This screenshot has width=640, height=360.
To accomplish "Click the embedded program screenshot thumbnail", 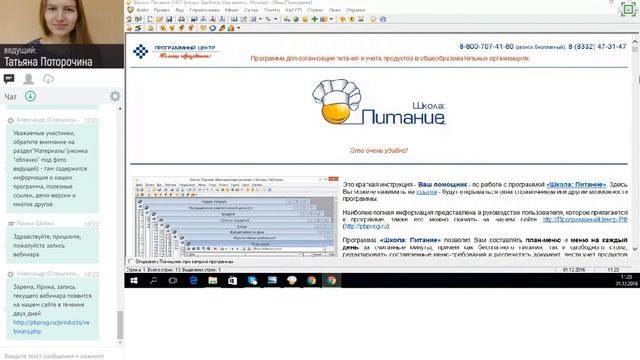I will point(236,216).
